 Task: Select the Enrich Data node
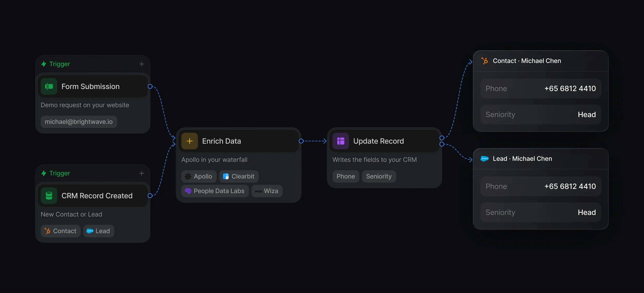click(x=239, y=141)
